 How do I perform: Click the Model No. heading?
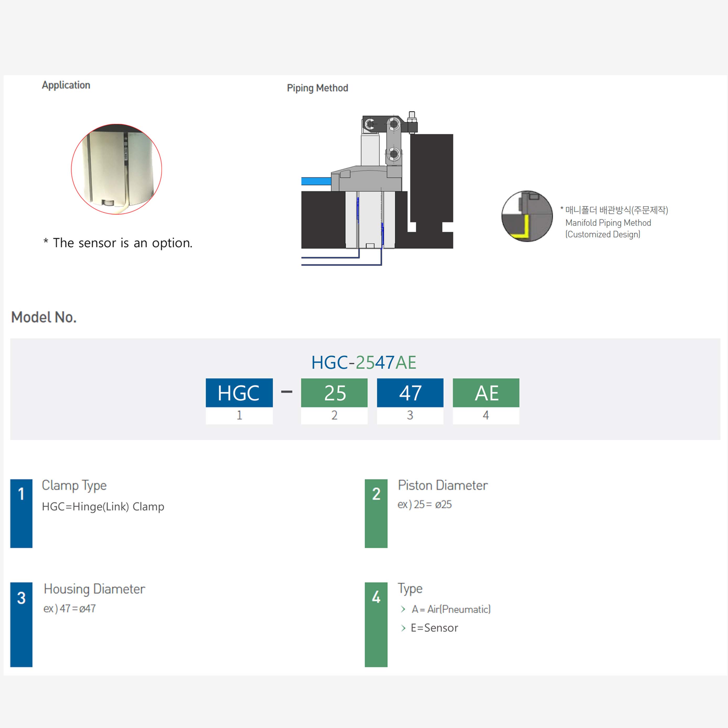(44, 317)
